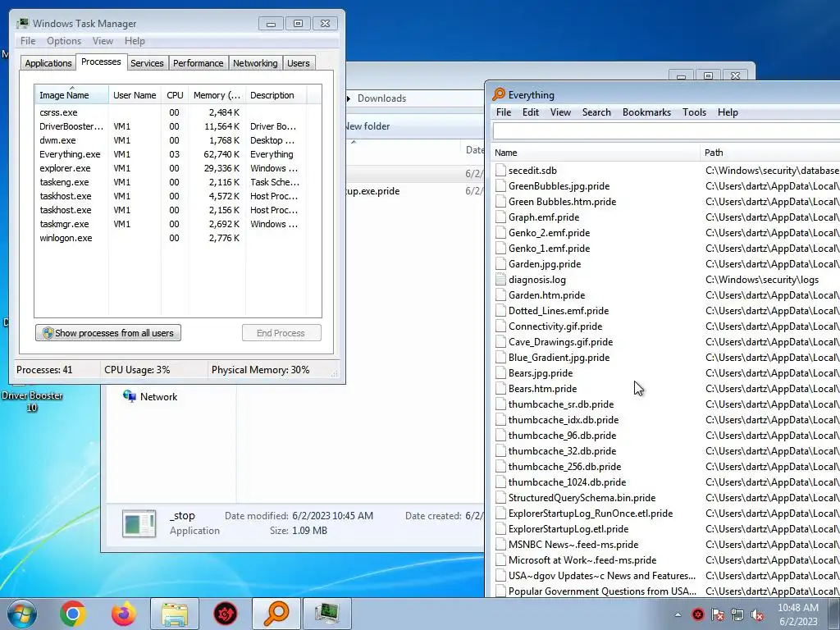Open Everything's Tools menu
The width and height of the screenshot is (840, 630).
pyautogui.click(x=694, y=112)
